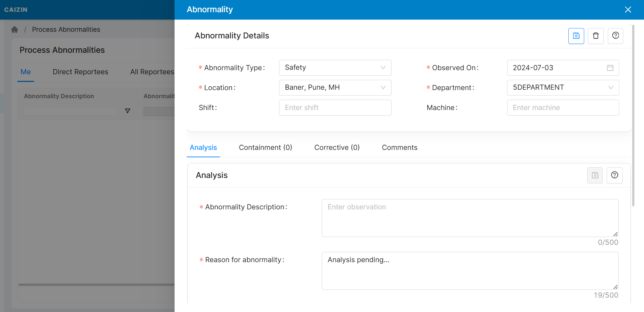Image resolution: width=644 pixels, height=312 pixels.
Task: Click the Process Abnormalities breadcrumb link
Action: [x=66, y=30]
